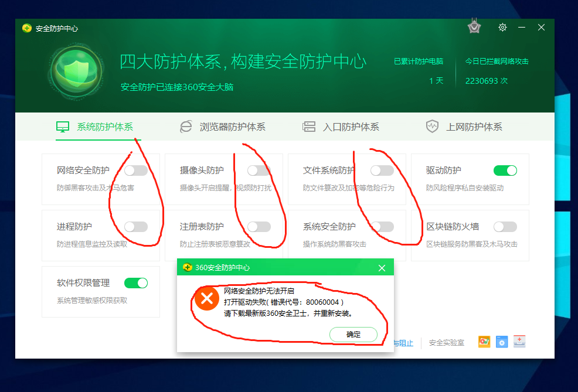
Task: Click error code text 80060004 in dialog
Action: pos(322,302)
